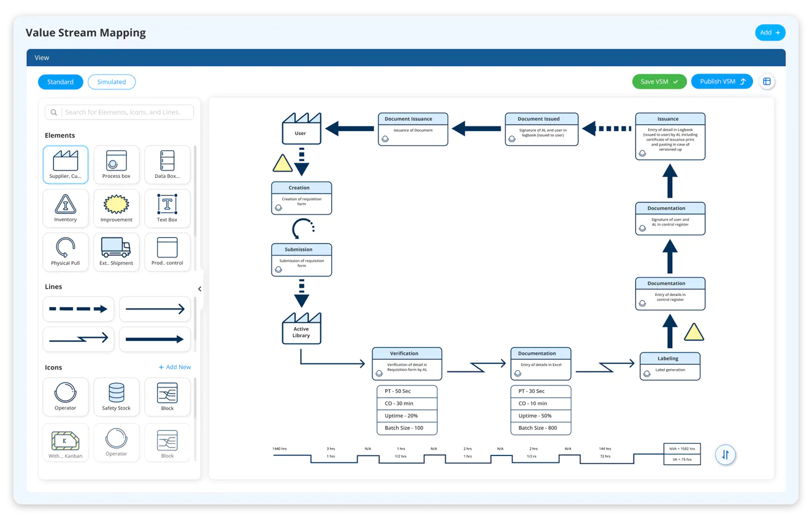This screenshot has width=812, height=521.
Task: Click the Elements list scrollbar
Action: point(195,190)
